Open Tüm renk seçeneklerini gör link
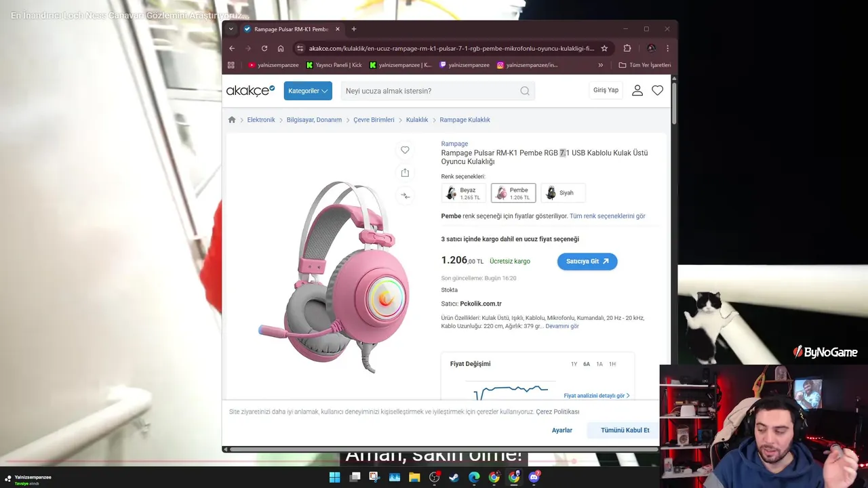This screenshot has height=488, width=868. point(608,216)
